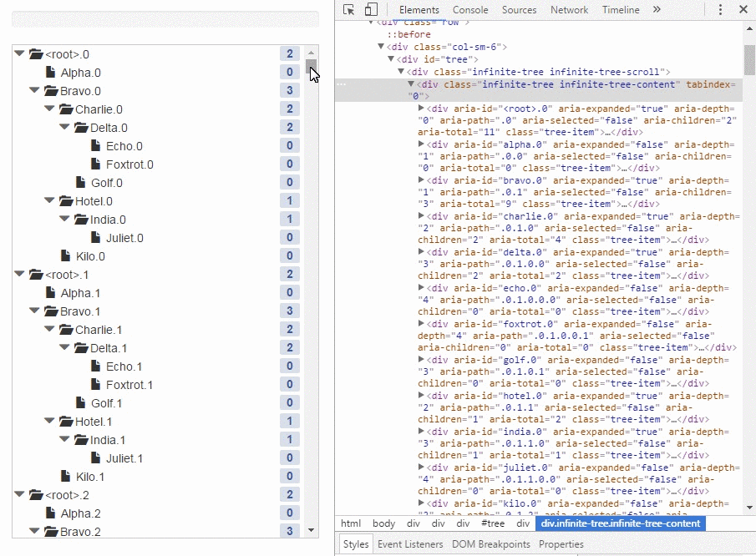756x556 pixels.
Task: Collapse the Charlie.1 tree node
Action: (x=49, y=330)
